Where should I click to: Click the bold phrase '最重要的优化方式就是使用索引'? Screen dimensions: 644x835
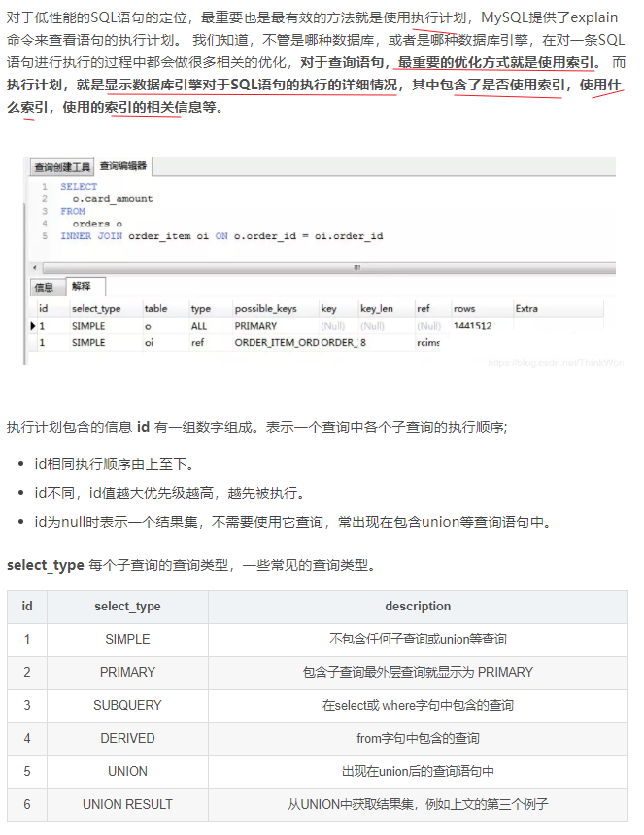tap(495, 63)
